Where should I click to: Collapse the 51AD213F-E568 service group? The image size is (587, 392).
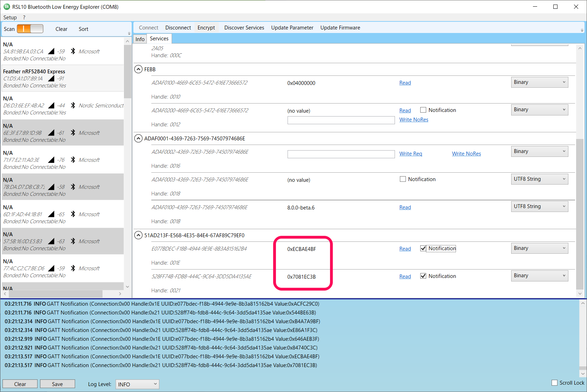coord(138,235)
